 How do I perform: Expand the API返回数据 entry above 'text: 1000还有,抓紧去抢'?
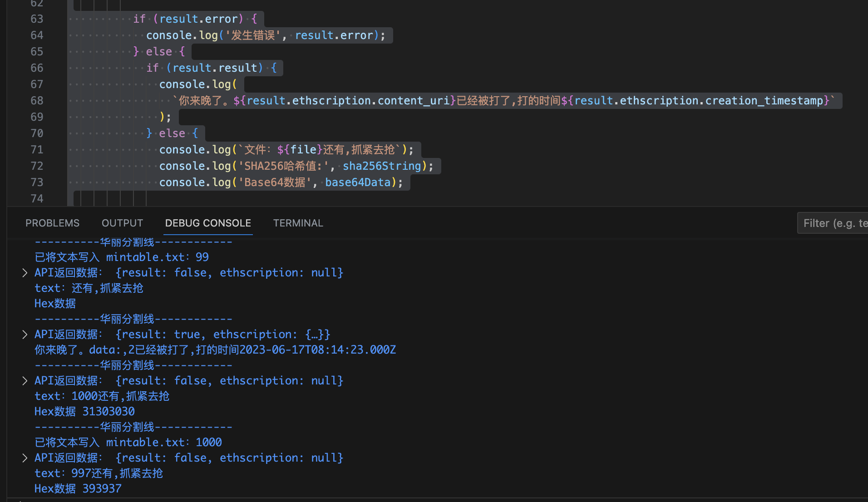(x=25, y=381)
